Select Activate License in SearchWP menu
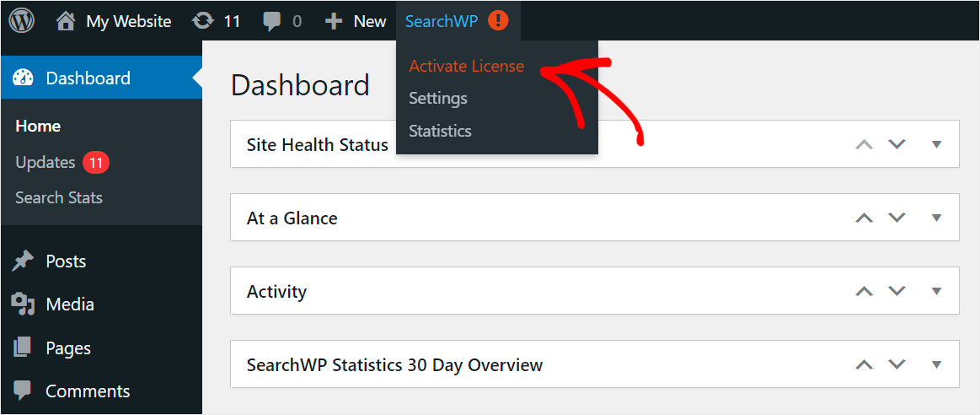 click(466, 66)
